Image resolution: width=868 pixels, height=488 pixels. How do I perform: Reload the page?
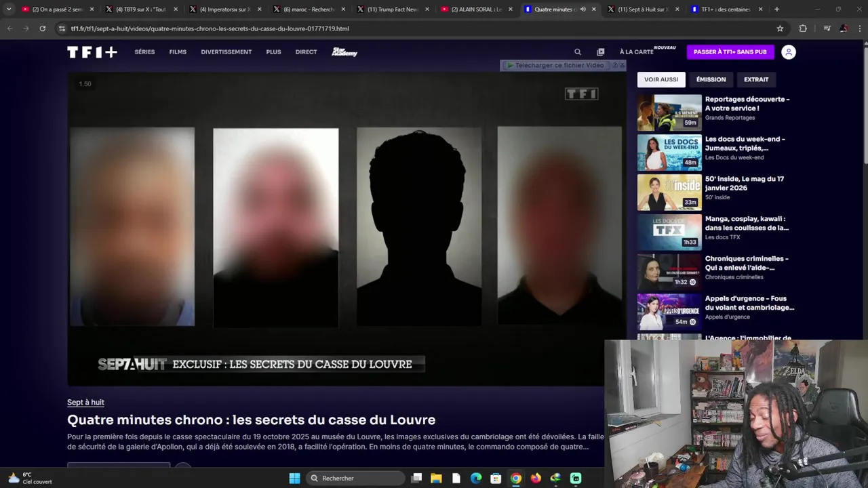click(x=42, y=28)
